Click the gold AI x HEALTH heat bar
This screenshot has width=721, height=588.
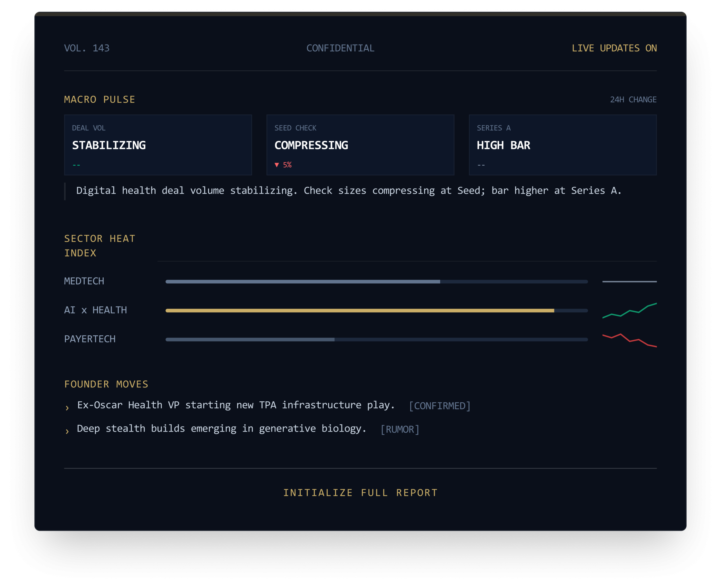(x=376, y=311)
